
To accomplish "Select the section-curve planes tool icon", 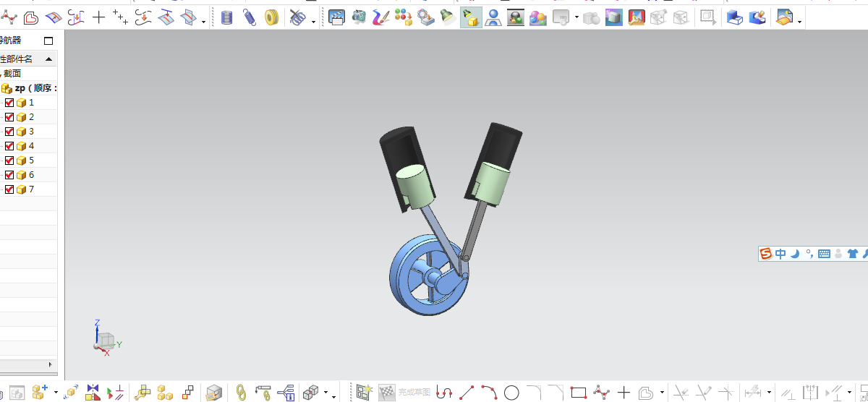I will point(189,17).
